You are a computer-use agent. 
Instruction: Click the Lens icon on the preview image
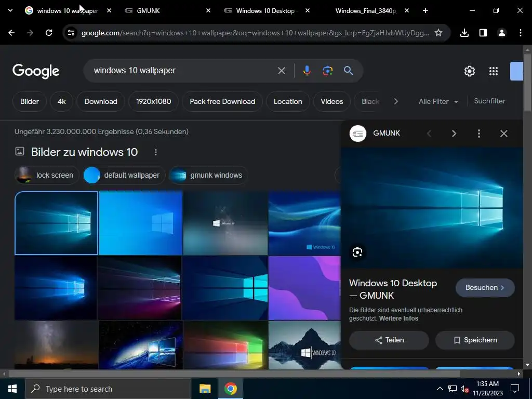(x=357, y=252)
